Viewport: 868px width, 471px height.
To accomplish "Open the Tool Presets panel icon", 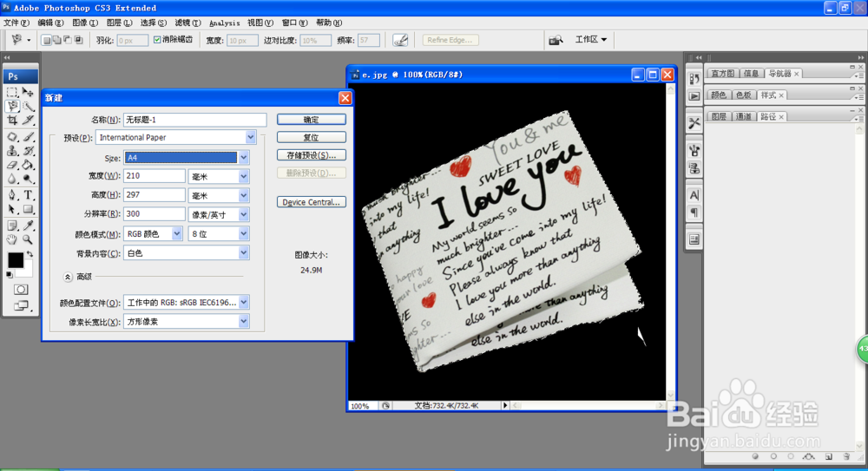I will coord(694,123).
